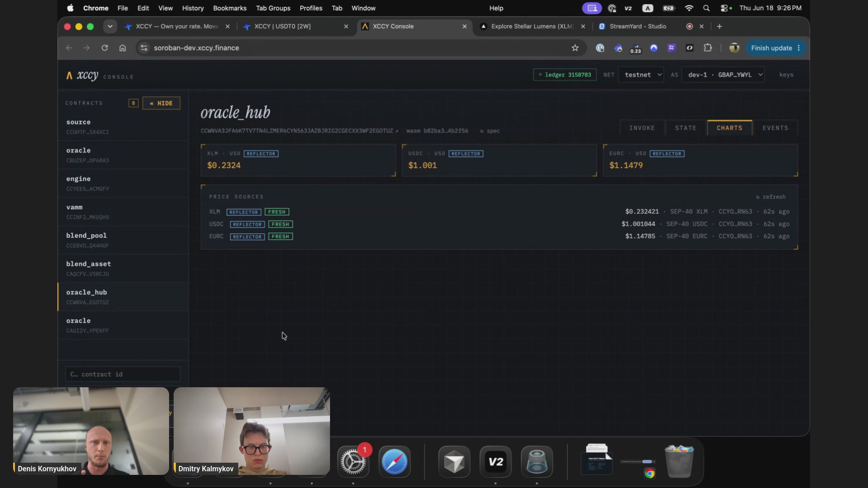The image size is (868, 488).
Task: Open the site info icon in the address bar
Action: (x=144, y=48)
